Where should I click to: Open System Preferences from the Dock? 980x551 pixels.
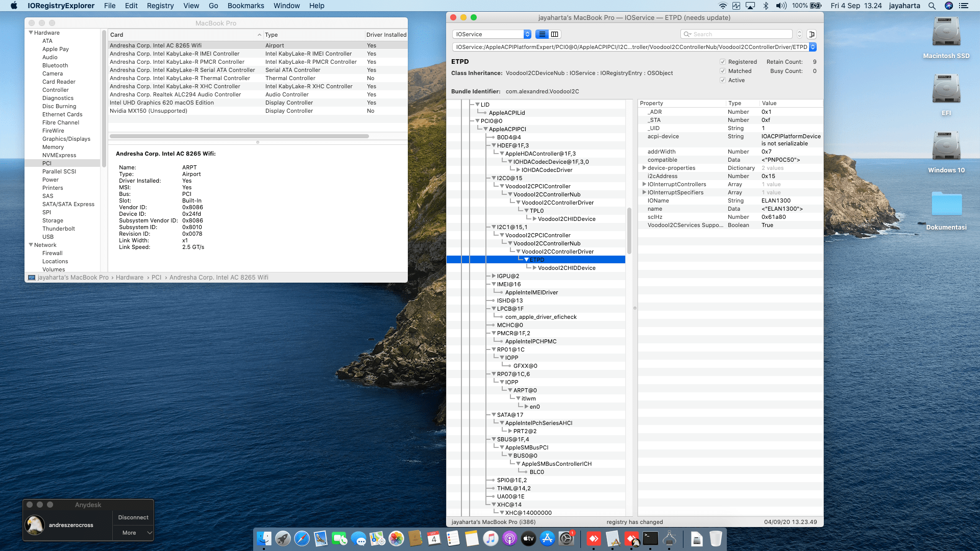(566, 538)
